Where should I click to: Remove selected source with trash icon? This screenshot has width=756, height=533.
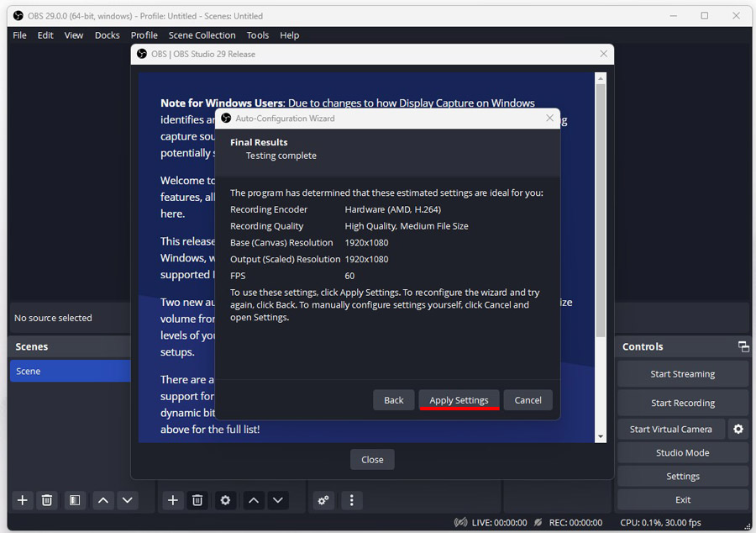point(197,500)
